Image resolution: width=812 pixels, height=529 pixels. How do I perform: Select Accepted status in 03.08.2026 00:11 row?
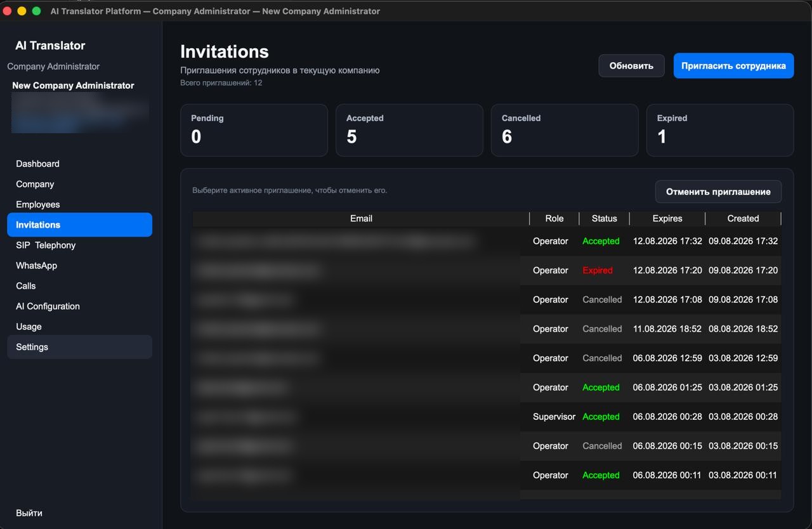pos(601,475)
